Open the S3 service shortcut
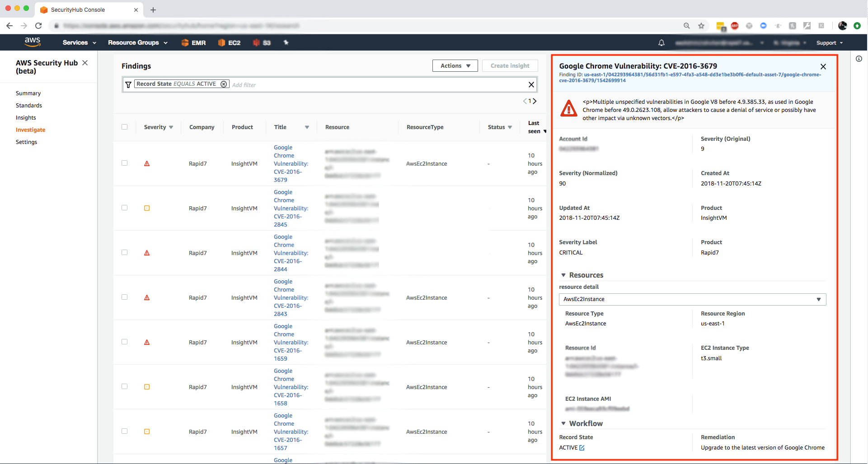 [x=262, y=42]
